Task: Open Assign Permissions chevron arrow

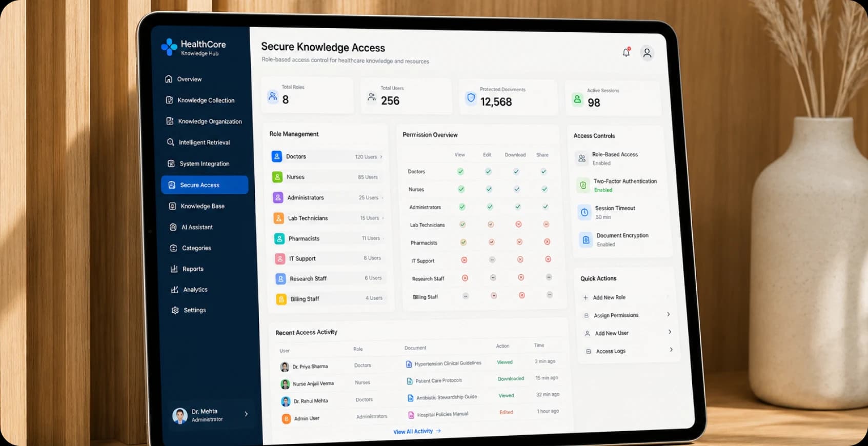Action: click(x=668, y=314)
